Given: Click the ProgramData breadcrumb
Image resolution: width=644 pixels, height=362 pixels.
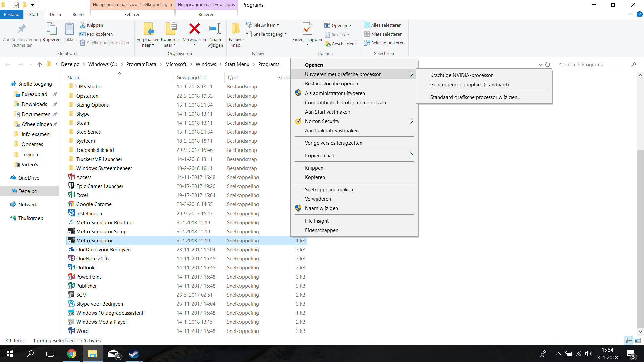Looking at the screenshot, I should pyautogui.click(x=141, y=64).
